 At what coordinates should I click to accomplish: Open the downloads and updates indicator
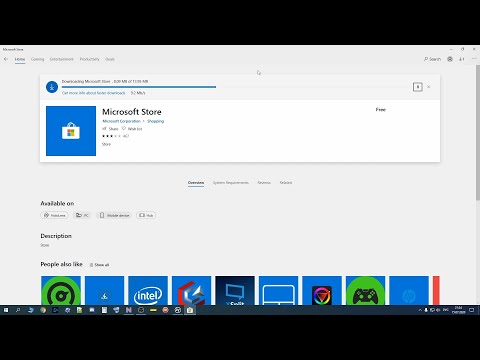pyautogui.click(x=462, y=59)
